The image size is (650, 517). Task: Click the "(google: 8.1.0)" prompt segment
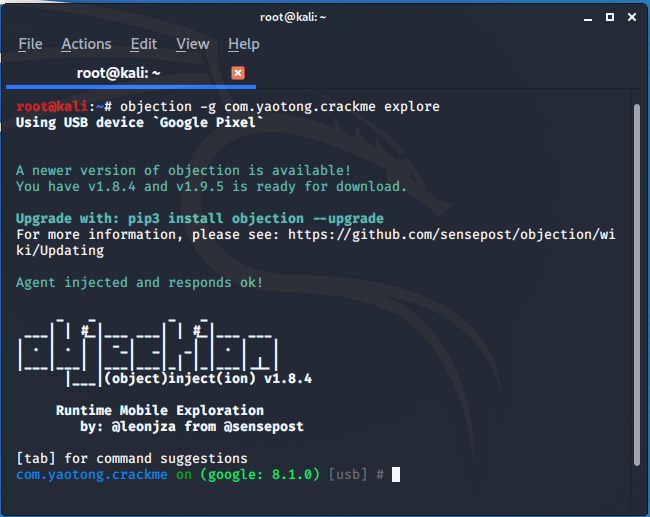pos(260,474)
